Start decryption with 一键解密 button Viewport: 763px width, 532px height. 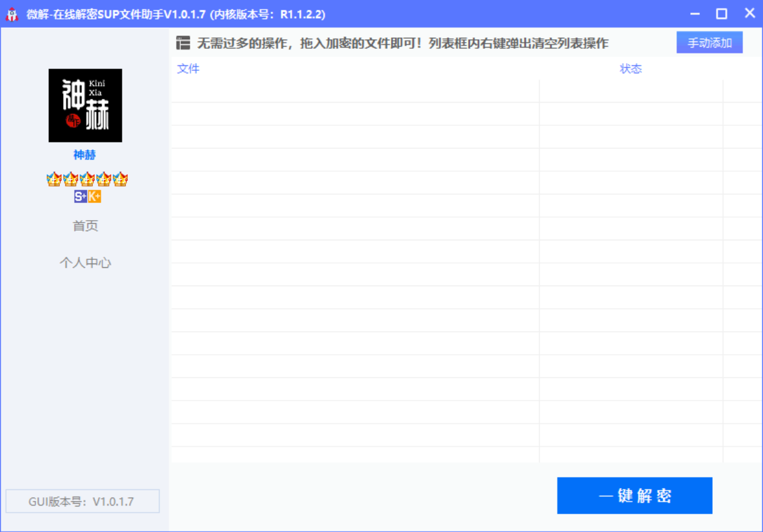pos(635,495)
